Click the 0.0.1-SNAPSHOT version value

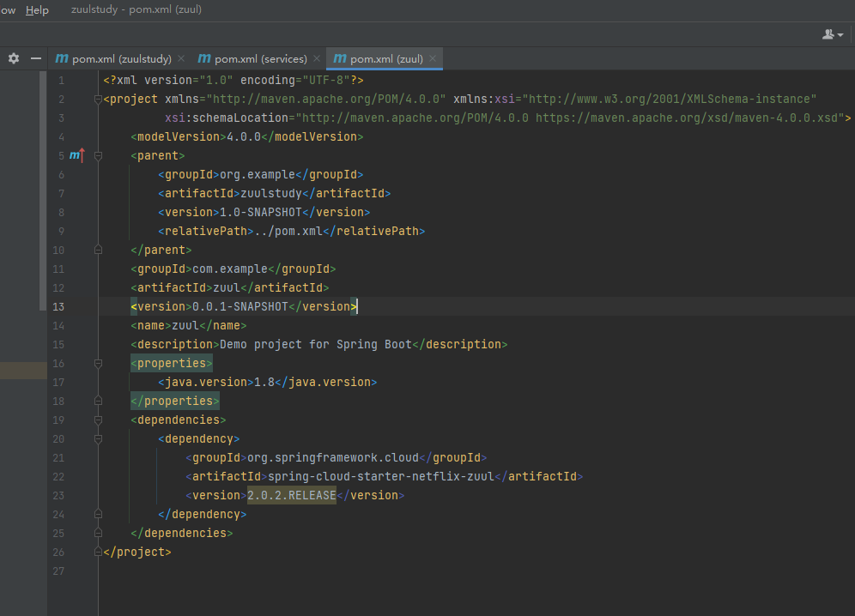(240, 306)
